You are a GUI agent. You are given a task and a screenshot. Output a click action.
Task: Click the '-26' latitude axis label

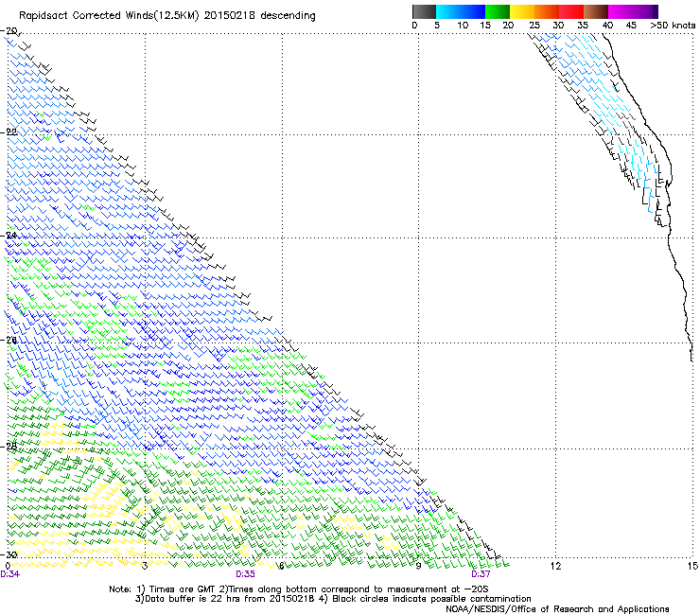9,341
